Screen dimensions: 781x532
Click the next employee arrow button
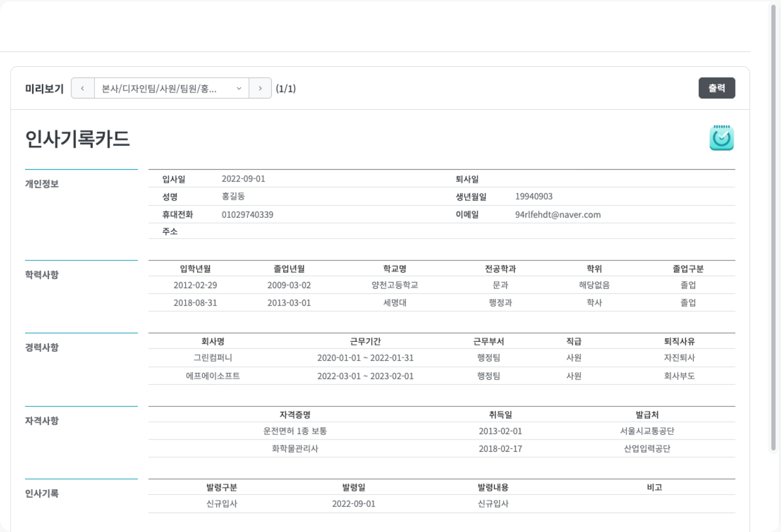260,88
